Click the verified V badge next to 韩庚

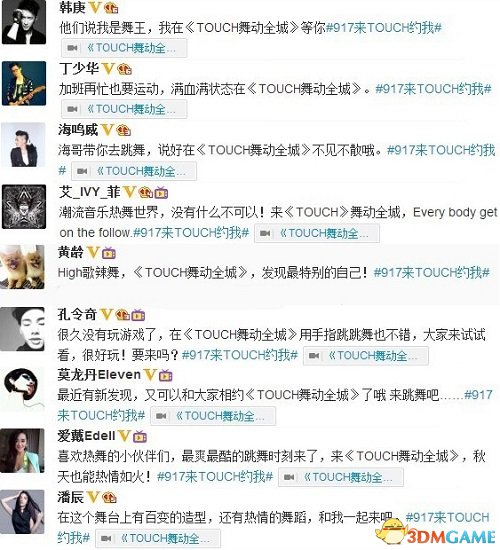(x=95, y=7)
